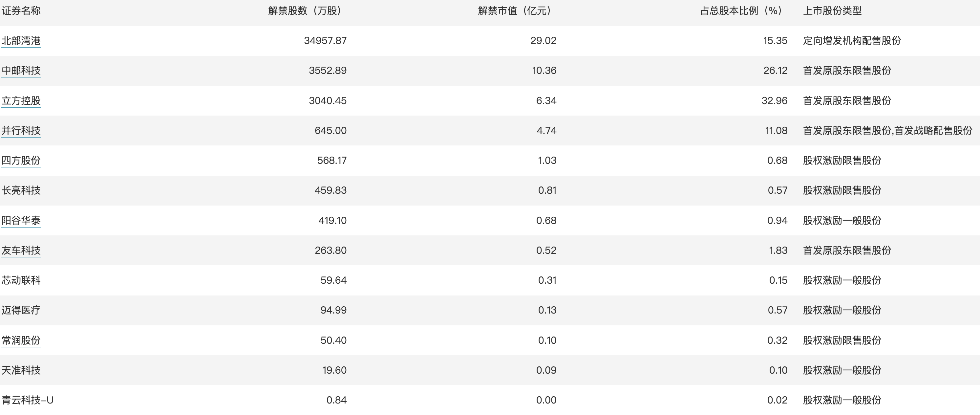
Task: Click the 0.52 market value cell
Action: (x=546, y=250)
